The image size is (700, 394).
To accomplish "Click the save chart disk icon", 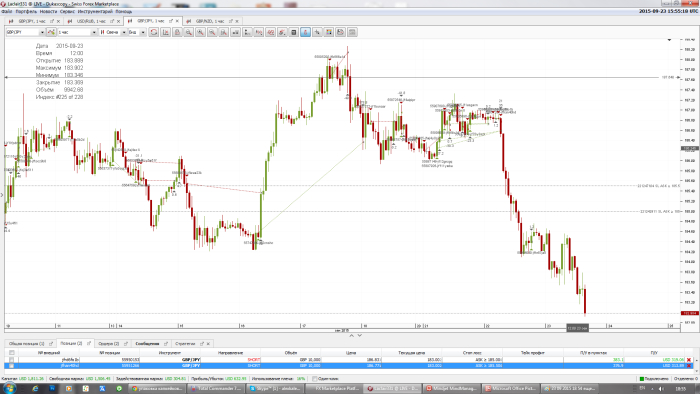I will coord(340,32).
